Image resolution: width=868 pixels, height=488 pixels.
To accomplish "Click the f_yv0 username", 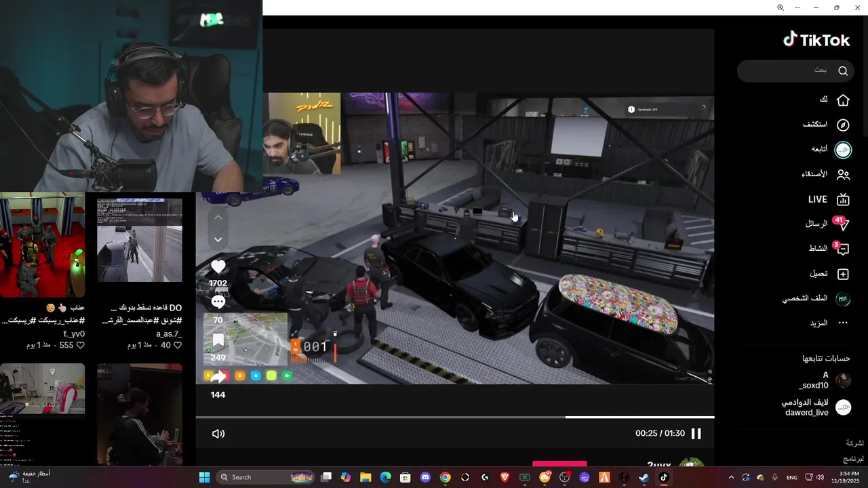I will 74,333.
